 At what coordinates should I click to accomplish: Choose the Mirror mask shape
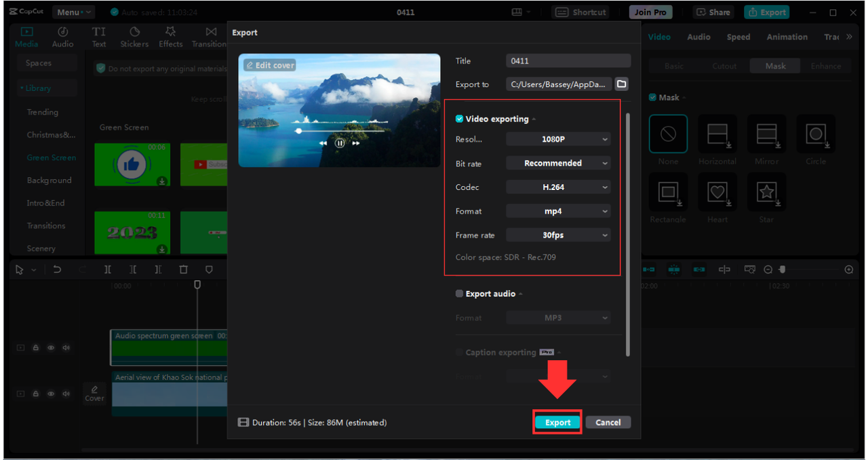pyautogui.click(x=766, y=134)
